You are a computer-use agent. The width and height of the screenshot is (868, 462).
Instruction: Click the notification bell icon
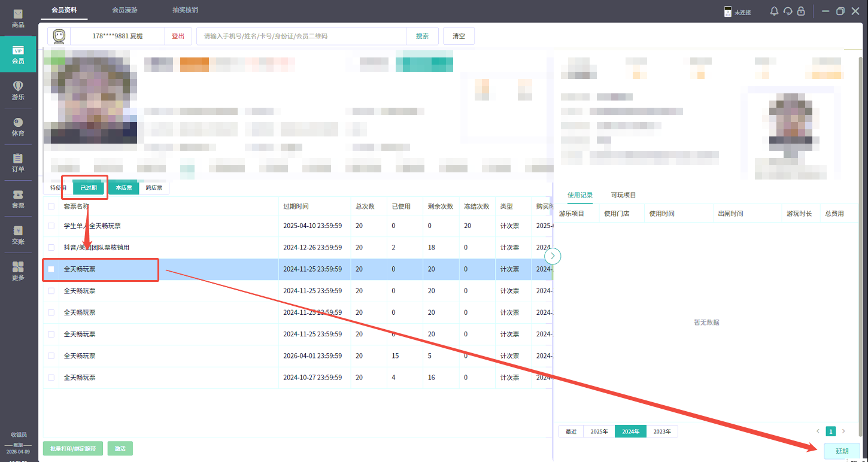(774, 11)
